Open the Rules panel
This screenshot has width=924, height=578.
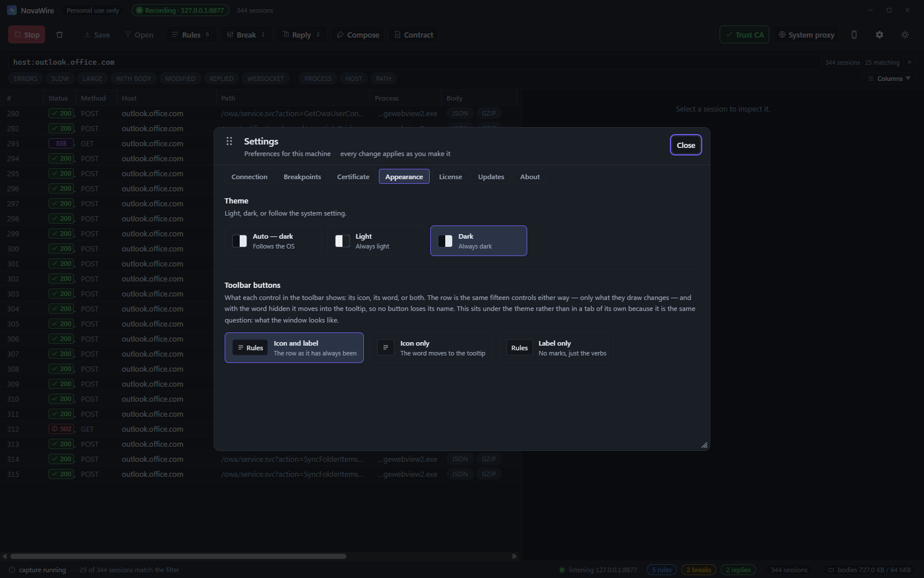[x=191, y=35]
